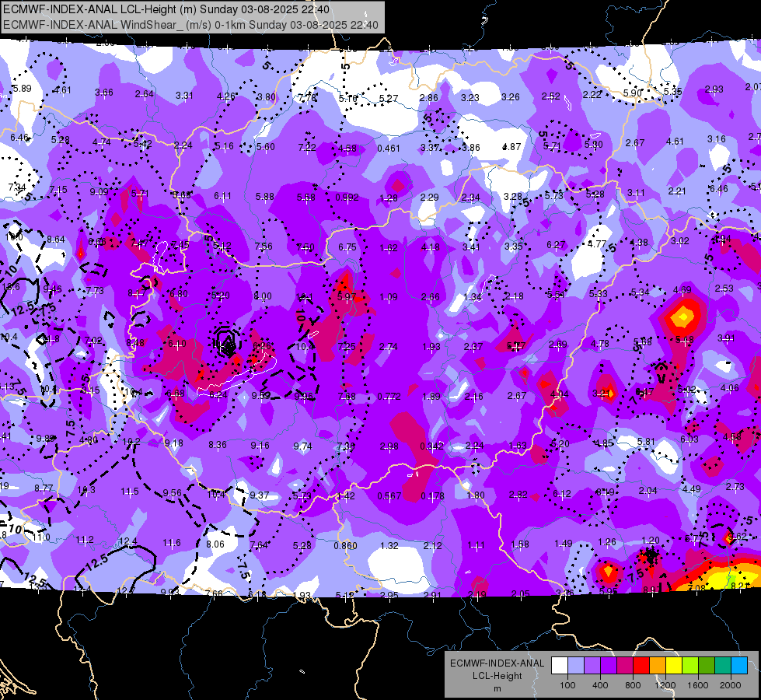The height and width of the screenshot is (700, 761).
Task: Click the wind shear value 8.21
Action: tap(741, 586)
